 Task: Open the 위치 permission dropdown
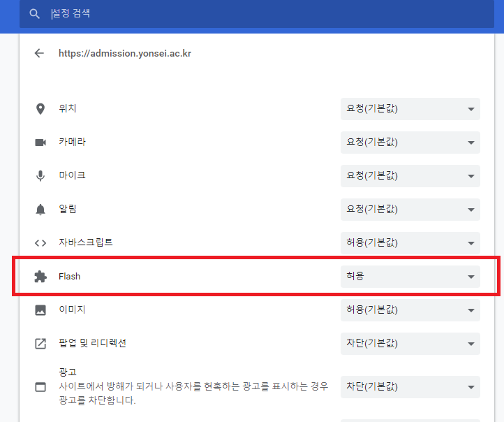coord(410,109)
